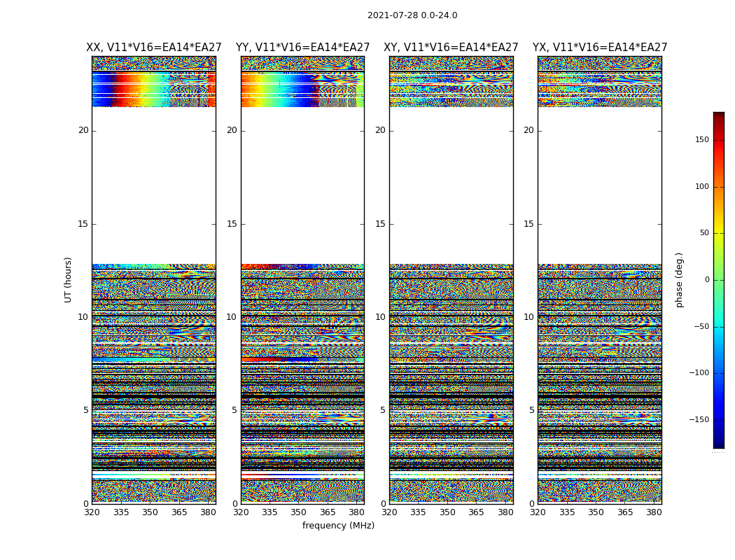Screen dimensions: 735x560
Task: Click the colorbar tick label 50
Action: pyautogui.click(x=704, y=233)
